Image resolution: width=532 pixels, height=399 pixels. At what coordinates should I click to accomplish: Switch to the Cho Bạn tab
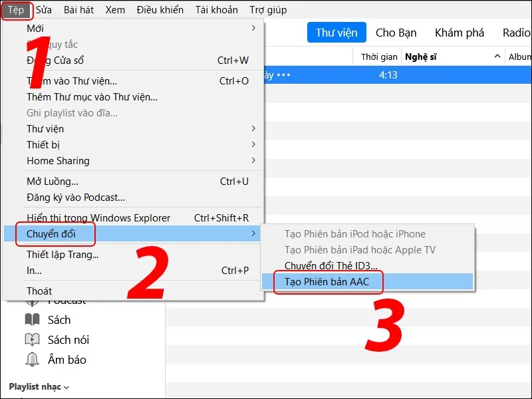[396, 33]
